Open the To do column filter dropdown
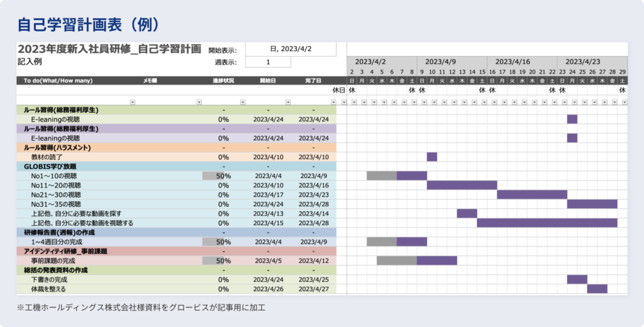This screenshot has width=644, height=327. coord(132,102)
